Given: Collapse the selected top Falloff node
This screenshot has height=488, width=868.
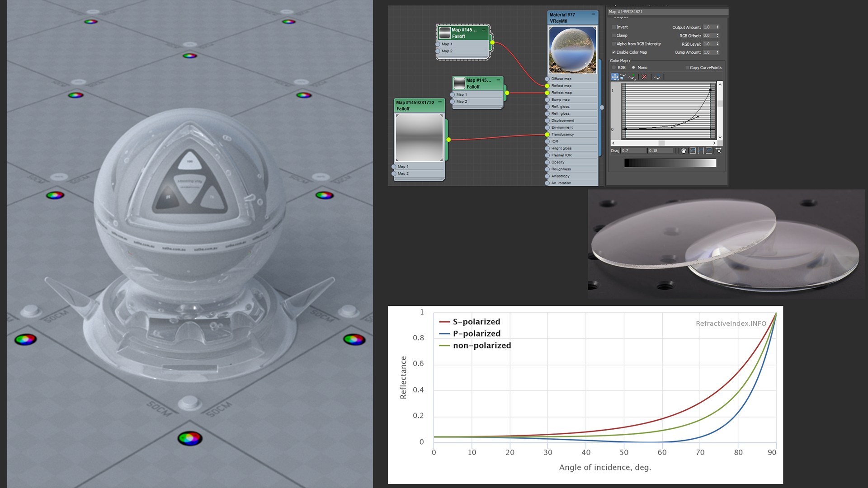Looking at the screenshot, I should (484, 30).
